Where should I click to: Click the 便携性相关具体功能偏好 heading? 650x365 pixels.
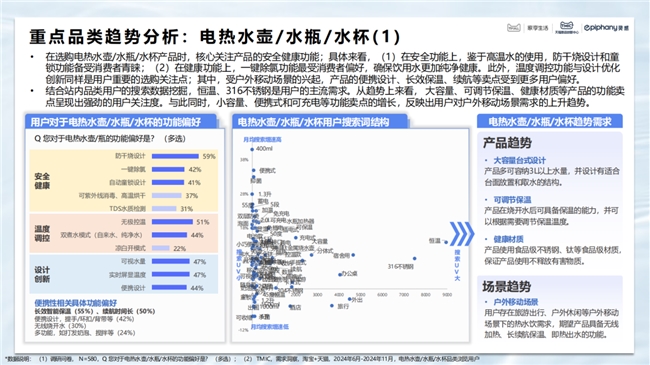click(x=75, y=303)
